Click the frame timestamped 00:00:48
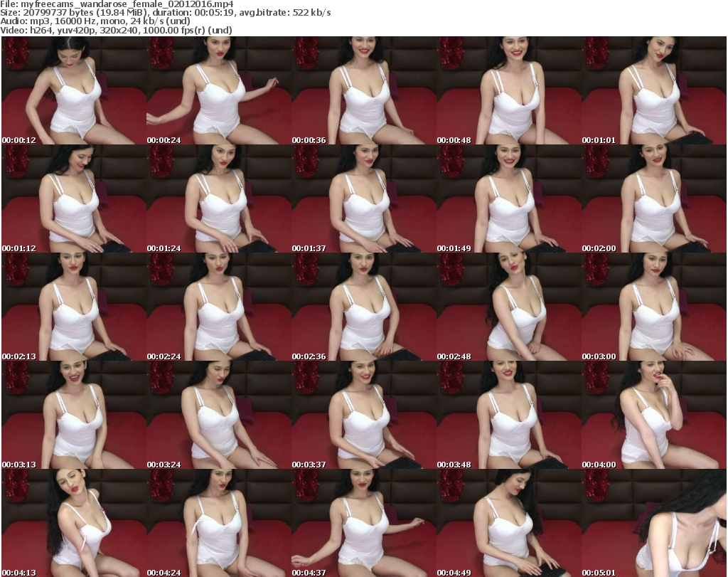The height and width of the screenshot is (577, 728). tap(509, 90)
